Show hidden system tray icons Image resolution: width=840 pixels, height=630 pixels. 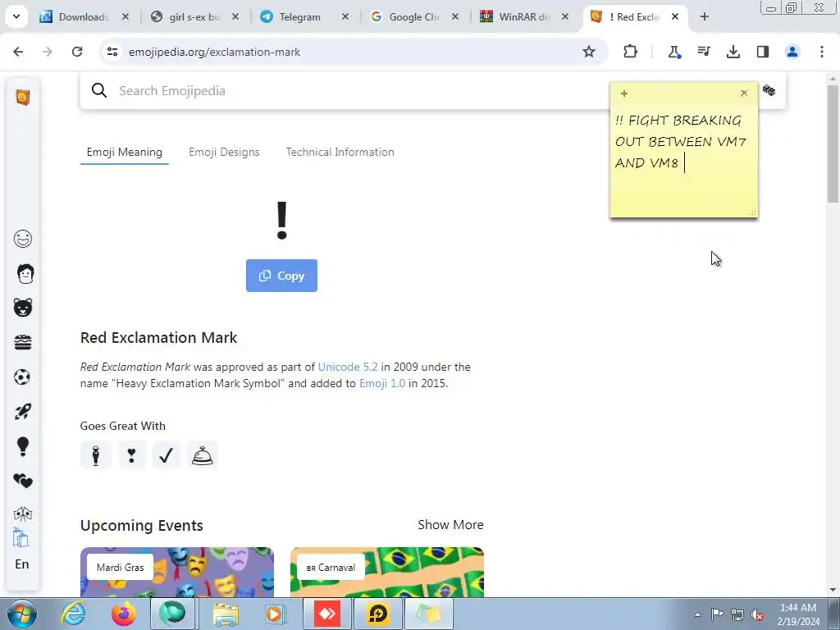tap(697, 614)
